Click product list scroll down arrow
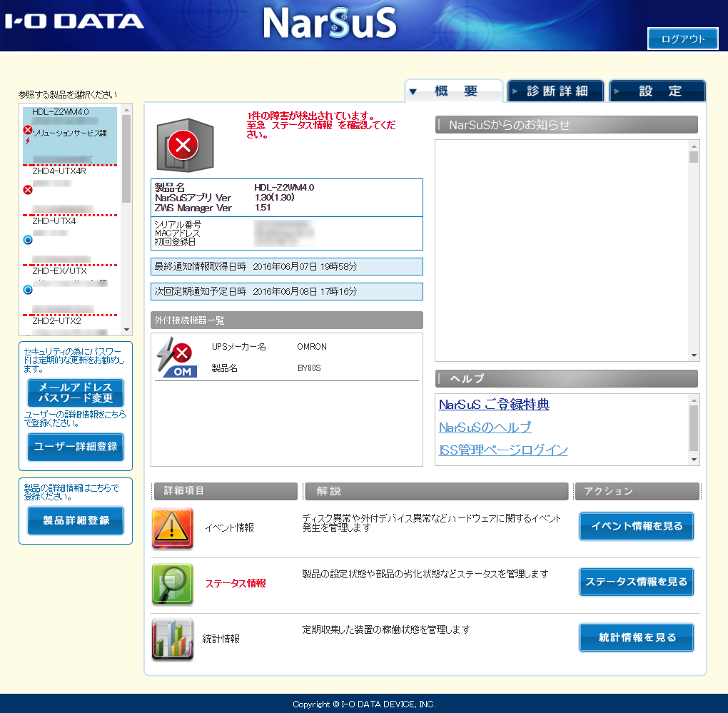 (x=126, y=330)
